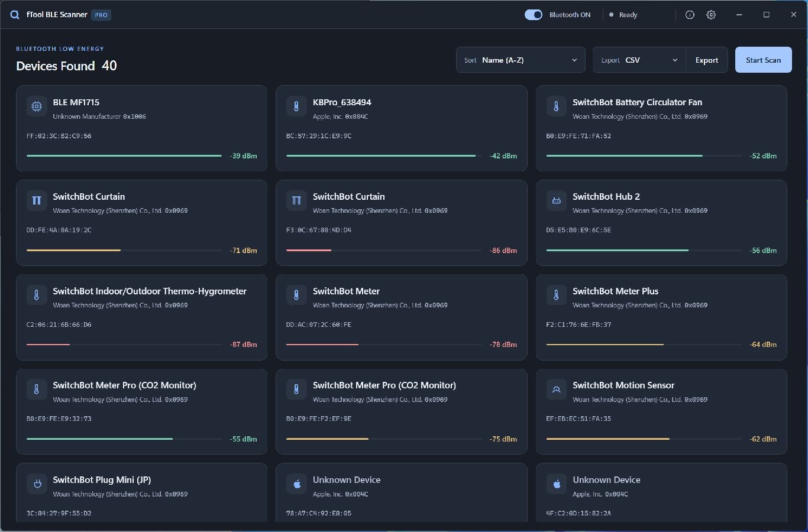Click the Indoor/Outdoor Thermo-Hygrometer thermometer icon
This screenshot has width=808, height=532.
pos(37,295)
